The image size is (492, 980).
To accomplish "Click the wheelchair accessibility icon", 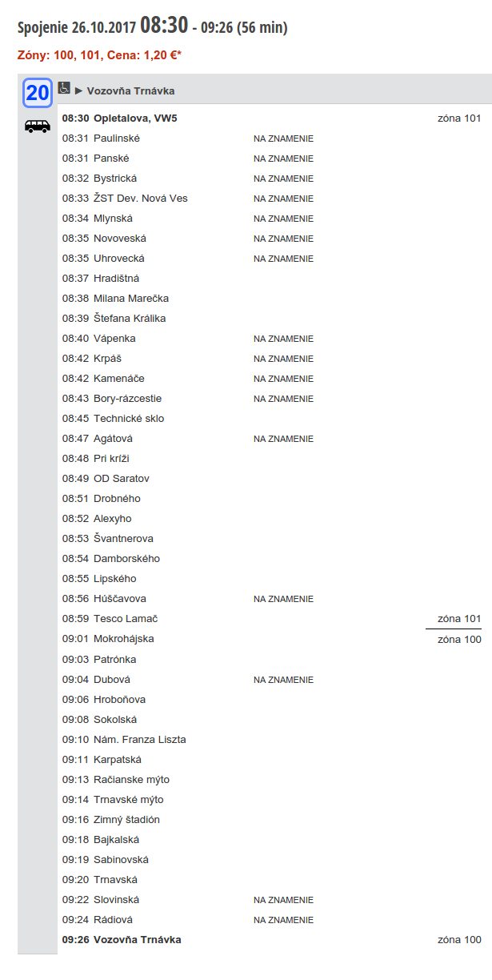I will (64, 88).
